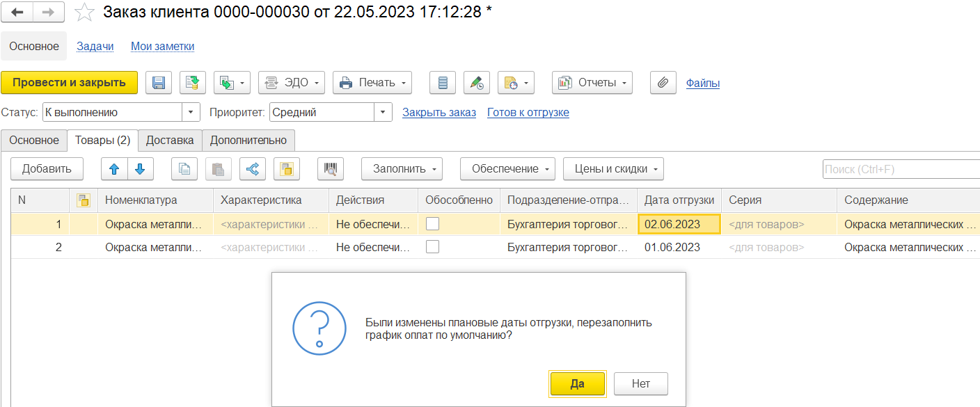Toggle Обособленно checkbox in row 2

point(432,247)
